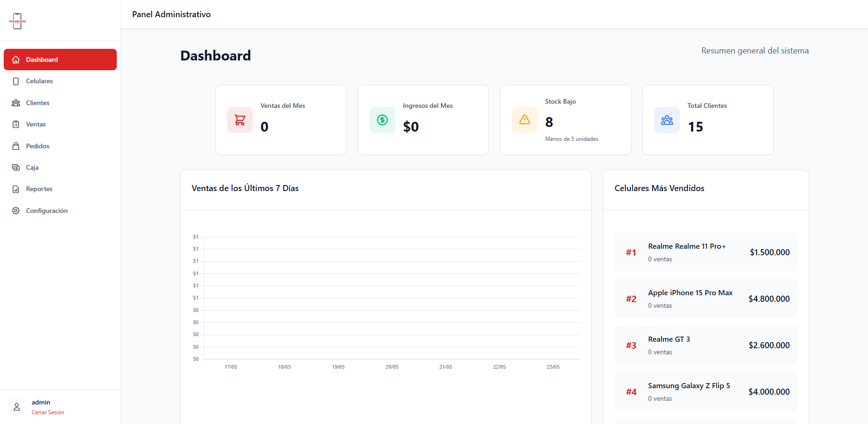Viewport: 868px width, 424px height.
Task: Open the Pedidos section
Action: pyautogui.click(x=60, y=146)
